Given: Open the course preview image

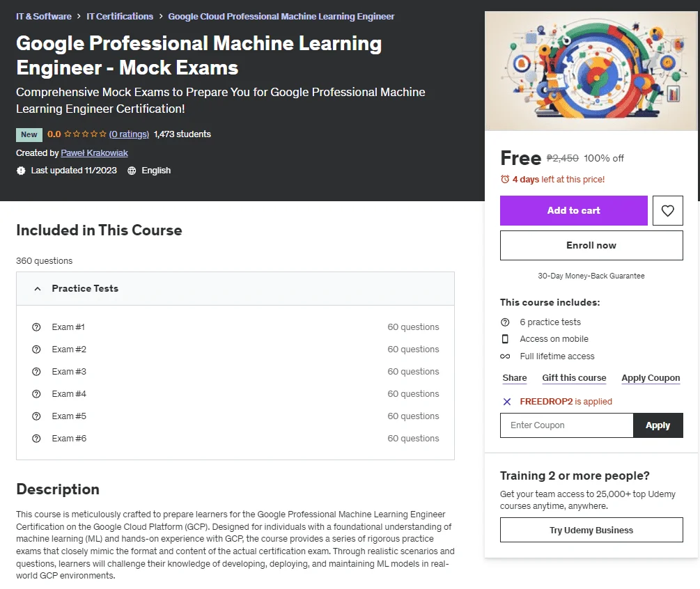Looking at the screenshot, I should point(591,71).
